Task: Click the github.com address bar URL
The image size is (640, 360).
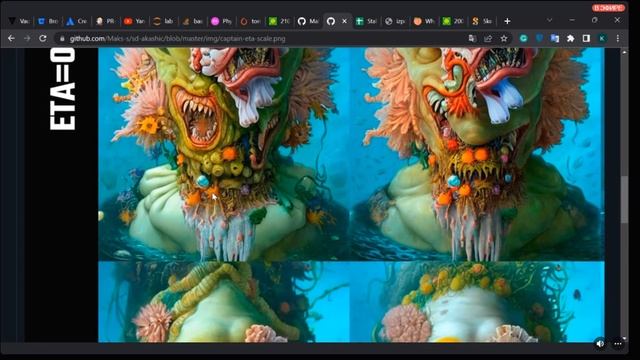Action: pyautogui.click(x=177, y=39)
